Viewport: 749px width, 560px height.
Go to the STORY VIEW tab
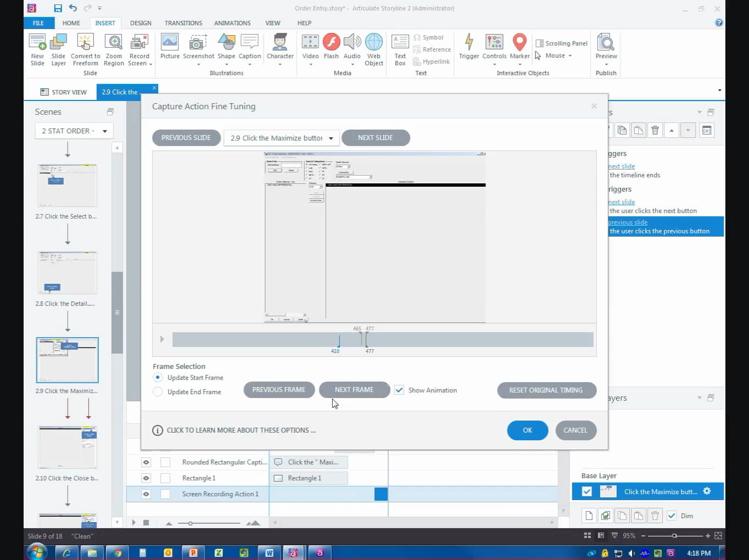click(64, 92)
